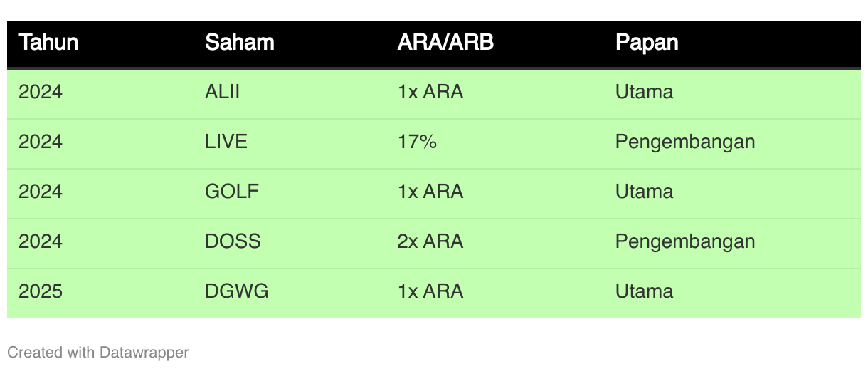Image resolution: width=868 pixels, height=369 pixels.
Task: Select the LIVE stock cell
Action: point(226,142)
